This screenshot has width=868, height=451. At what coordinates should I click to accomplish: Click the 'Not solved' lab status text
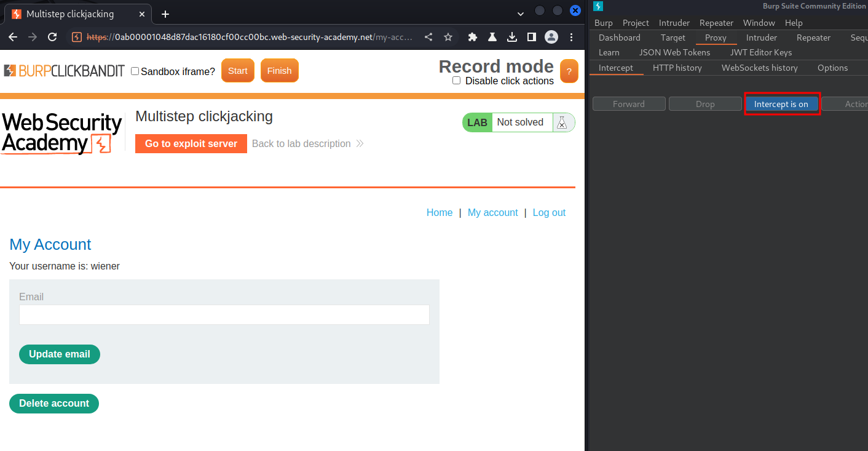[x=520, y=122]
